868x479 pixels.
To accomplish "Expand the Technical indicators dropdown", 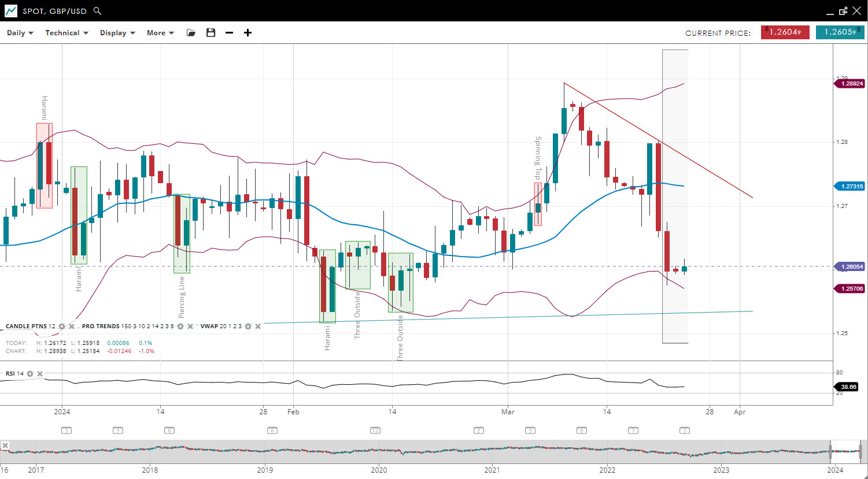I will 67,33.
